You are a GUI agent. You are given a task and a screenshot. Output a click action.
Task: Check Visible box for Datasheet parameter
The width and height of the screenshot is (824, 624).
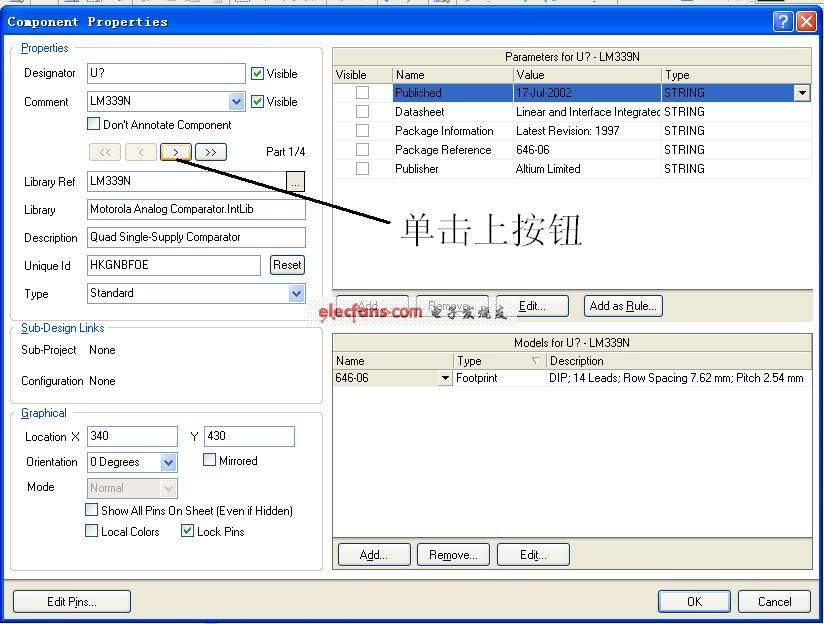point(362,111)
